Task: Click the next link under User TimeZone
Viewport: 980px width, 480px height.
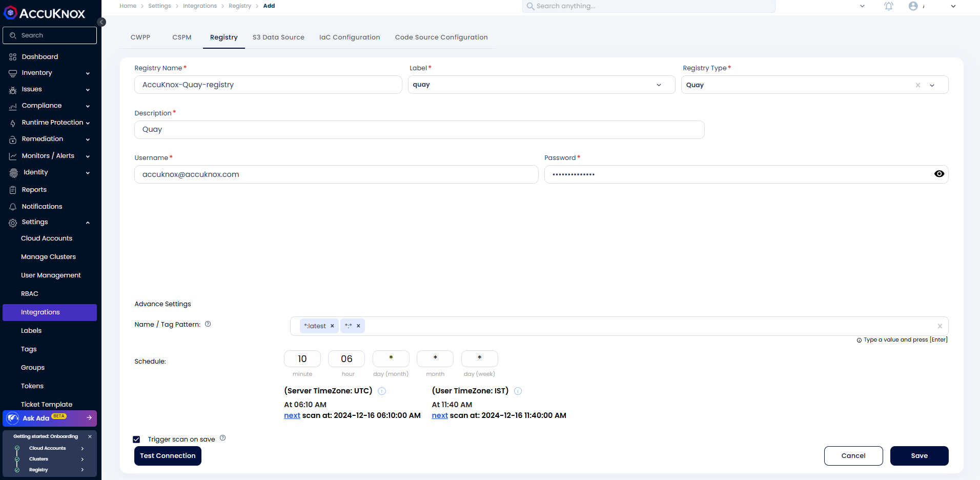Action: point(440,416)
